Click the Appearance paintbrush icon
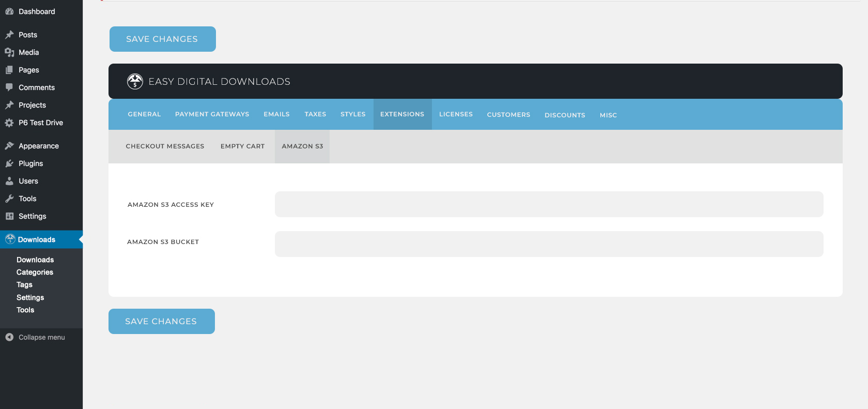Screen dimensions: 868x409 [9, 146]
